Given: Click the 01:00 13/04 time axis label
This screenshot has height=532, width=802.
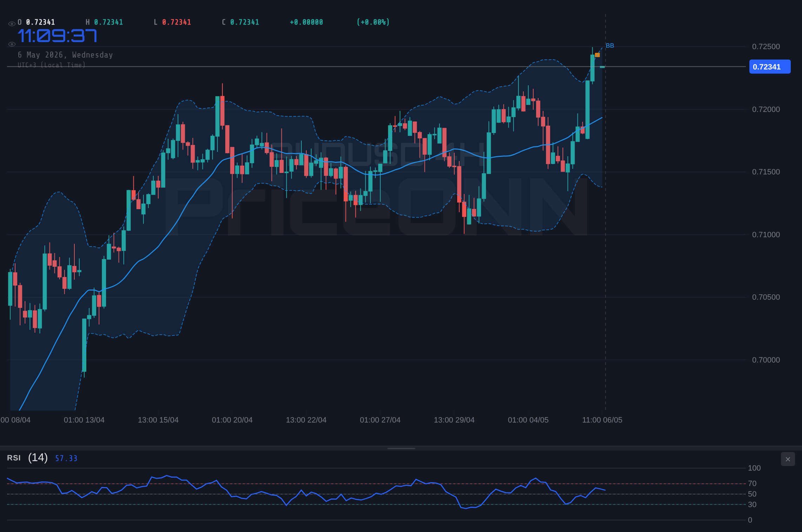Looking at the screenshot, I should [x=84, y=420].
